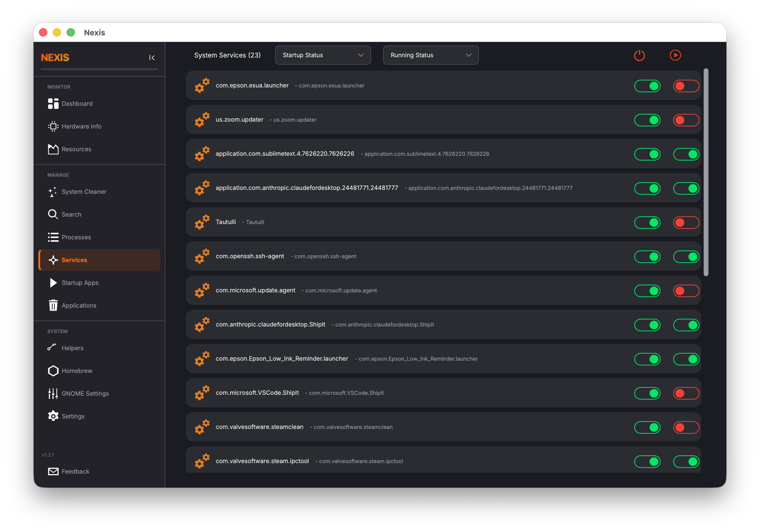Click the Search magnifier icon in sidebar
The width and height of the screenshot is (760, 532).
tap(53, 214)
